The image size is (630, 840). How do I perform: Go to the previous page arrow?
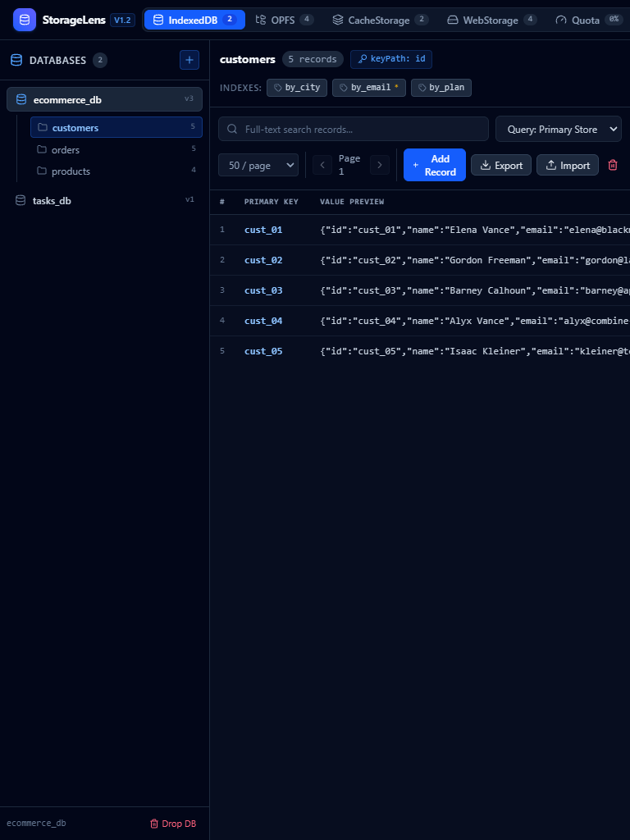point(322,165)
